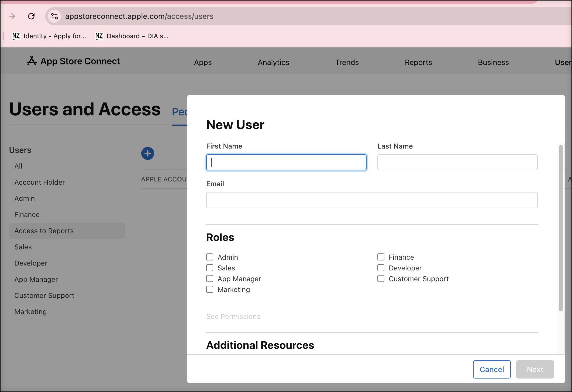Click the forward navigation arrow
Image resolution: width=572 pixels, height=392 pixels.
12,16
